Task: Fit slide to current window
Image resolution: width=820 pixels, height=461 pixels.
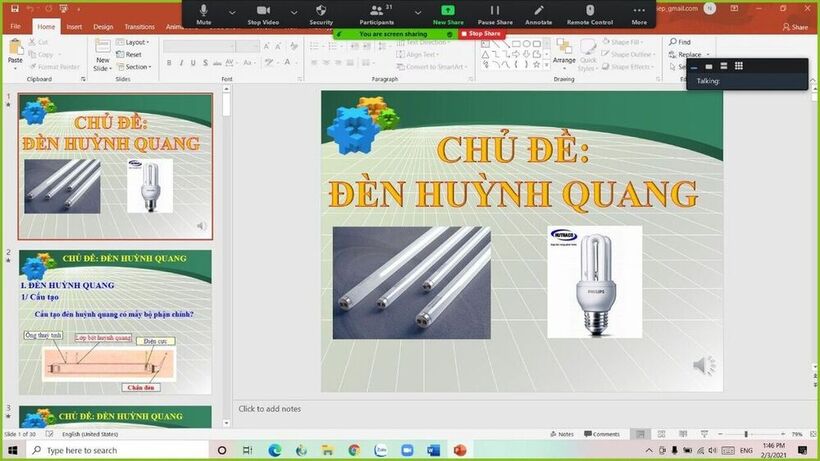Action: (813, 434)
